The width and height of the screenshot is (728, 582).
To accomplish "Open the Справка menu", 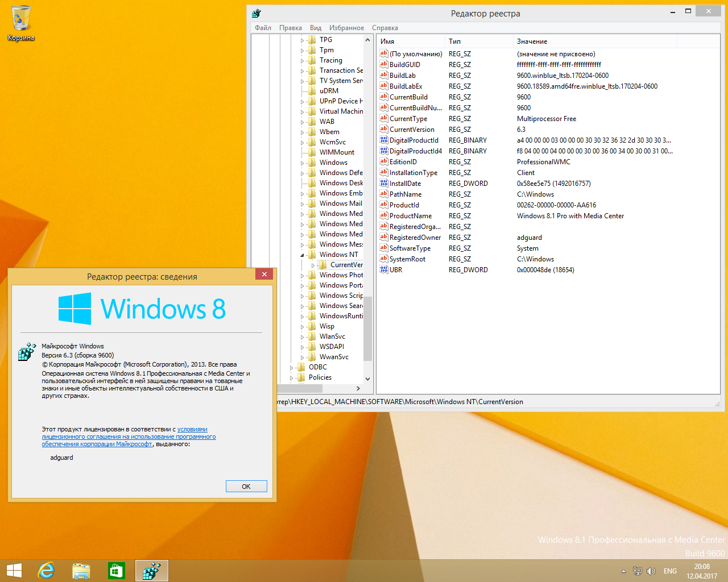I will tap(385, 27).
